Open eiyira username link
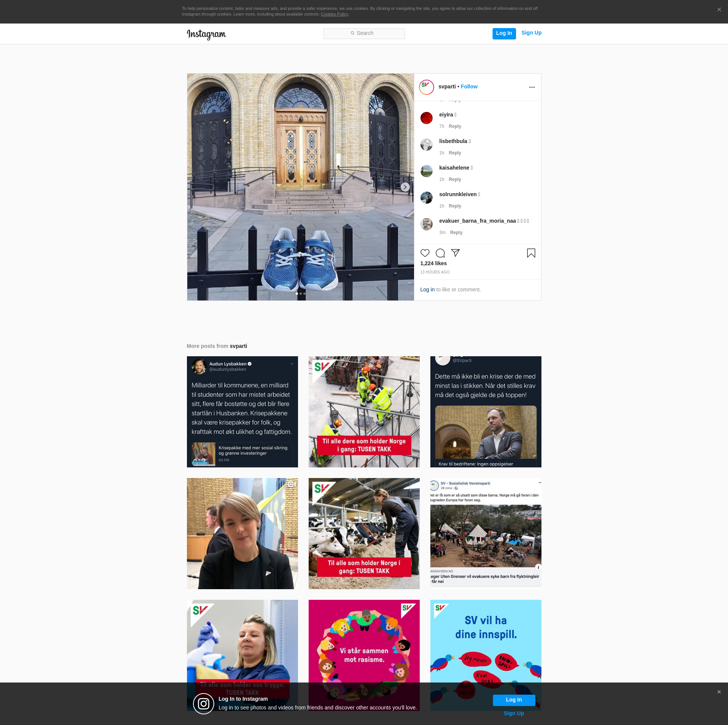This screenshot has height=725, width=728. tap(446, 115)
